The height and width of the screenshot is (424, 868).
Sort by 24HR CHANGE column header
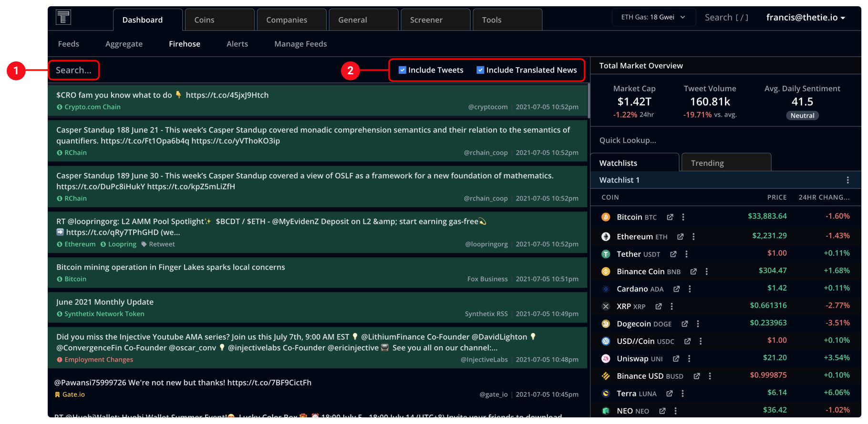coord(824,197)
